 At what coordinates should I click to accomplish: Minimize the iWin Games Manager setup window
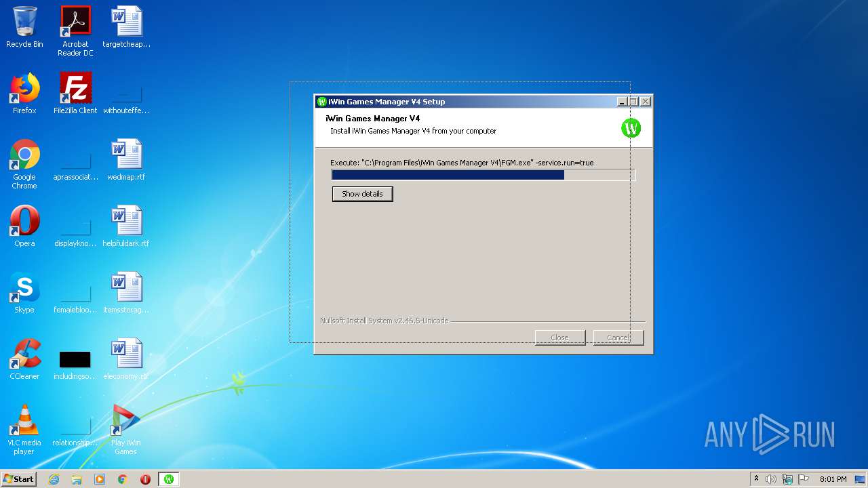click(622, 102)
